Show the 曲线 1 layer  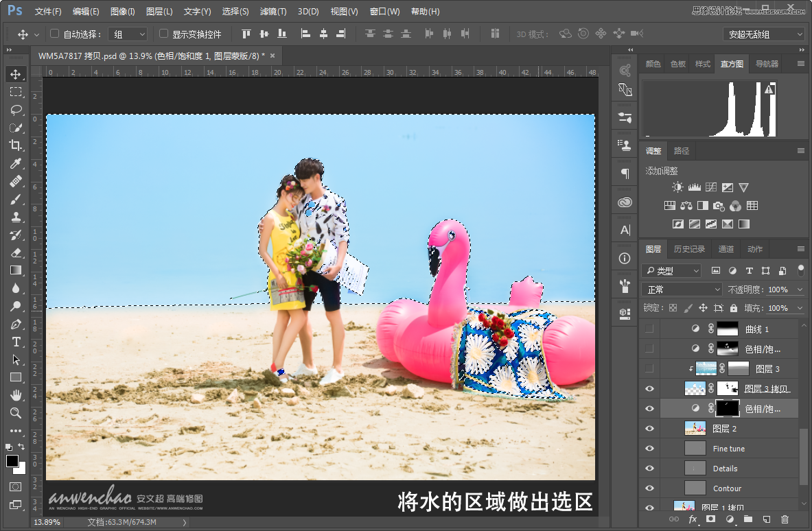point(649,329)
